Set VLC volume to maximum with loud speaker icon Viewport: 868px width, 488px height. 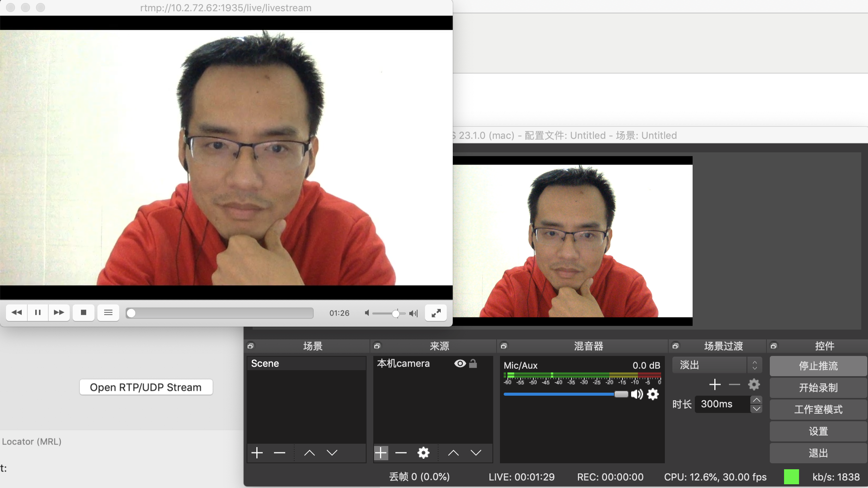point(413,313)
